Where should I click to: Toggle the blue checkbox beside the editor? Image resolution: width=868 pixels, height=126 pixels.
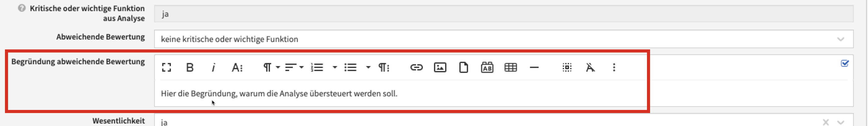click(x=844, y=64)
